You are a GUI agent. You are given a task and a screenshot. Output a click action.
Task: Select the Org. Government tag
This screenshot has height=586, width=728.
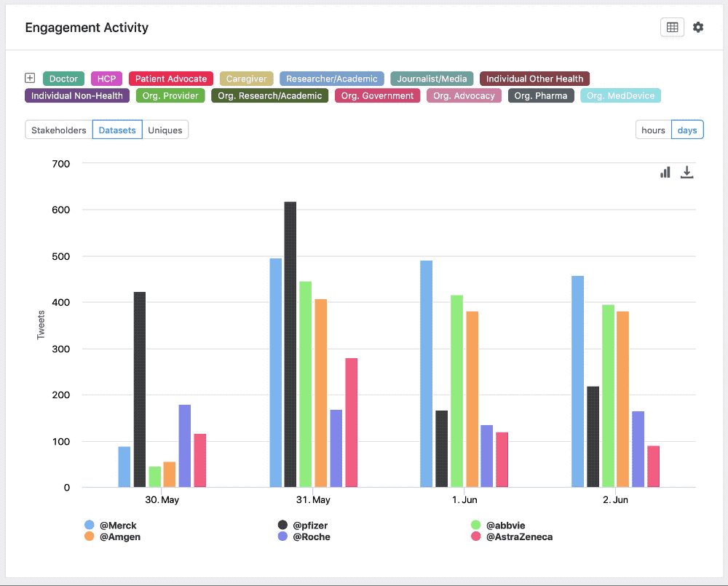point(377,95)
